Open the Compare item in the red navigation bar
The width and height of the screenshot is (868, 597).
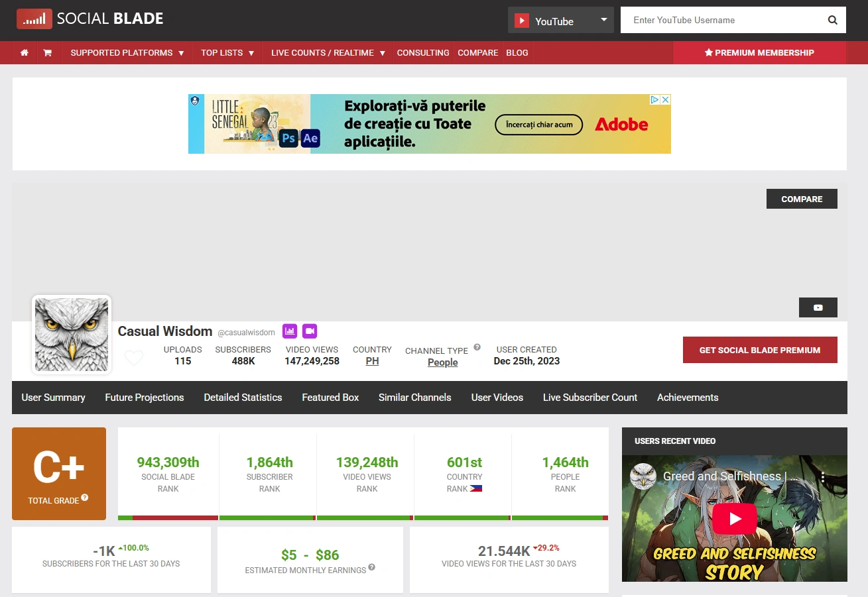(478, 53)
